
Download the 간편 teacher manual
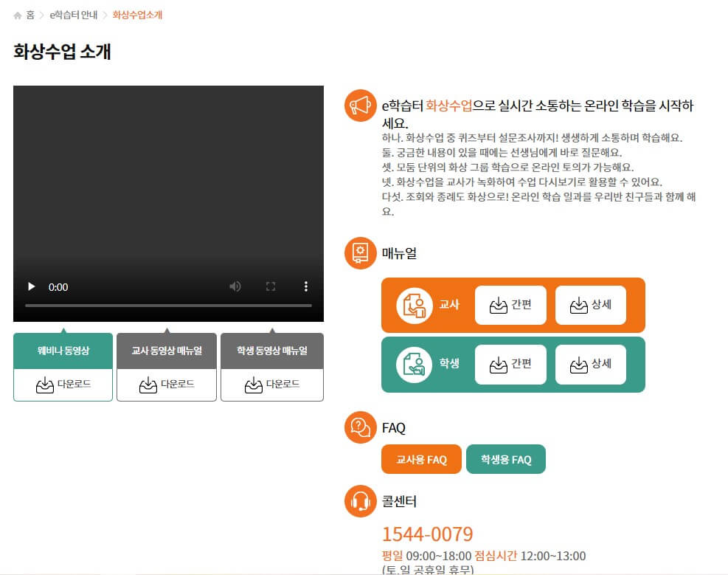click(x=511, y=304)
